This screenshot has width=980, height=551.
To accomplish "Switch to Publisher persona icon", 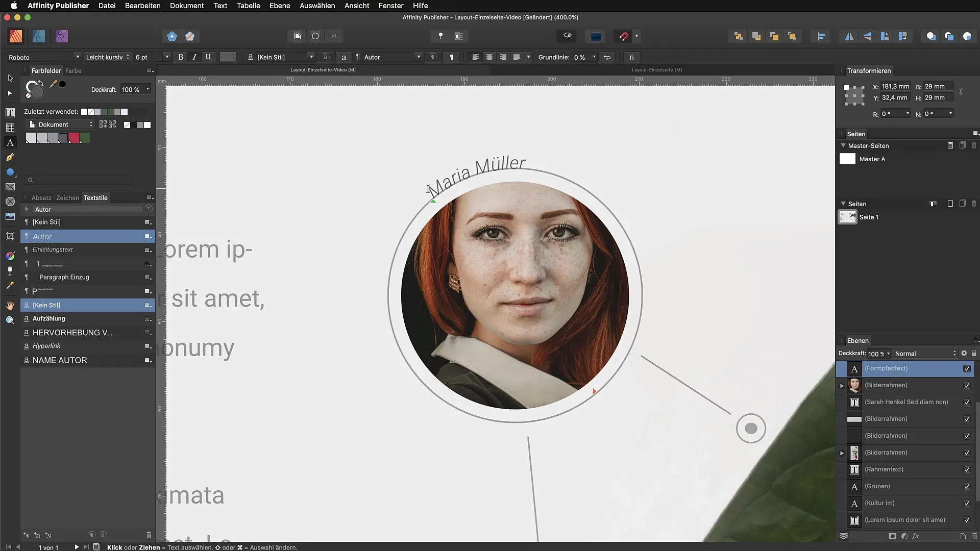I will pos(16,36).
